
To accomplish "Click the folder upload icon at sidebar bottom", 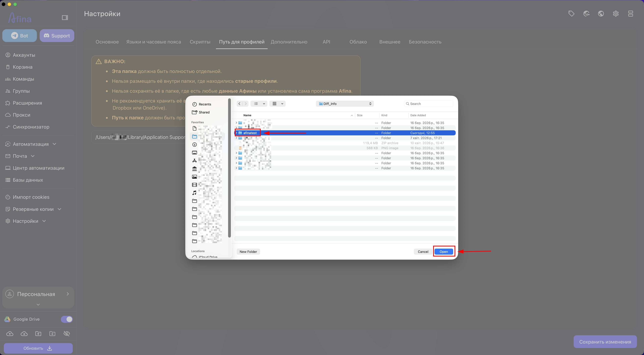I will pyautogui.click(x=38, y=334).
